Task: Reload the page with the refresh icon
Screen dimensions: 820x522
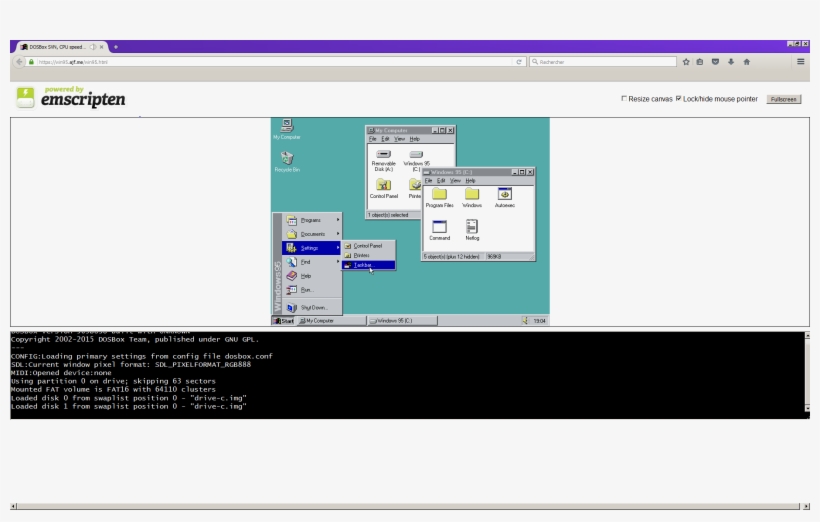Action: click(519, 62)
